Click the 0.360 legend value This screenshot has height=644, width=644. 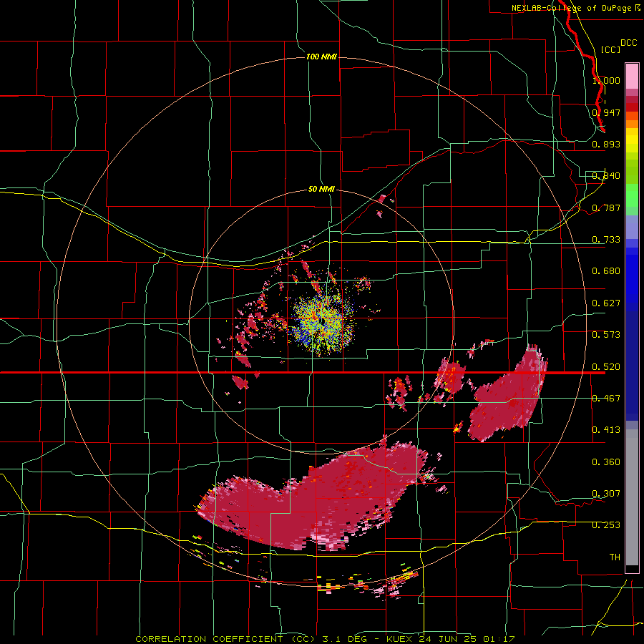pyautogui.click(x=606, y=462)
